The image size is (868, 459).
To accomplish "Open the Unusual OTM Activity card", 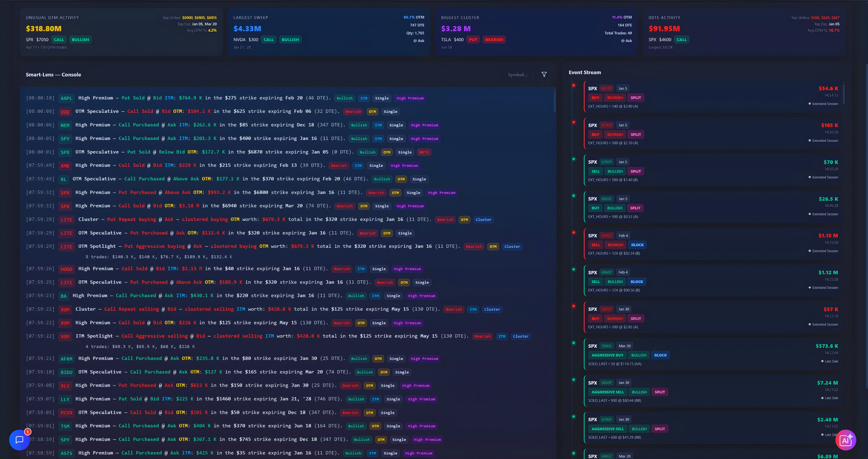I will point(121,32).
